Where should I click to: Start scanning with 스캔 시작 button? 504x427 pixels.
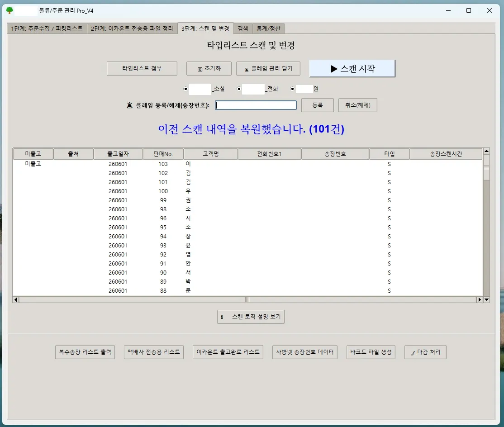pos(352,68)
